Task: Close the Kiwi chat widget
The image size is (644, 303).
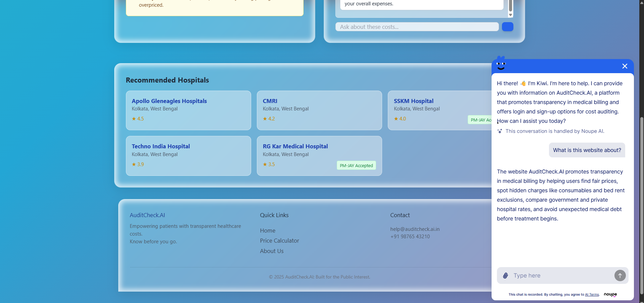Action: tap(625, 66)
